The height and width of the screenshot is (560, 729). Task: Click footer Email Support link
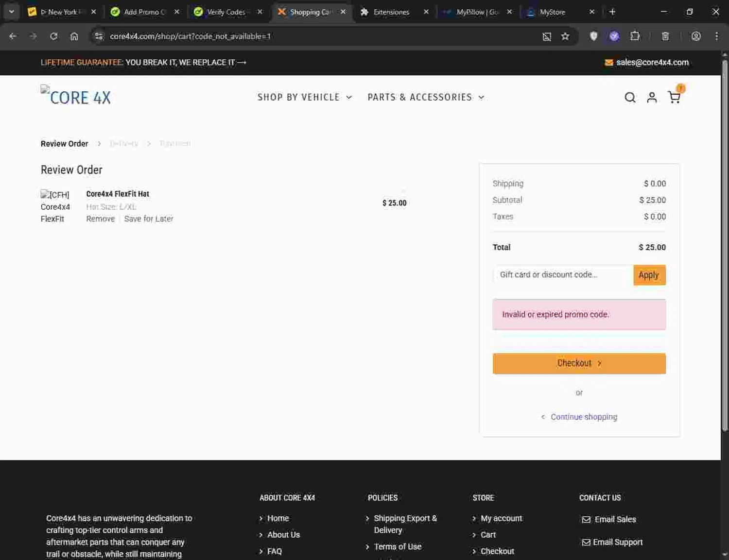(x=618, y=542)
